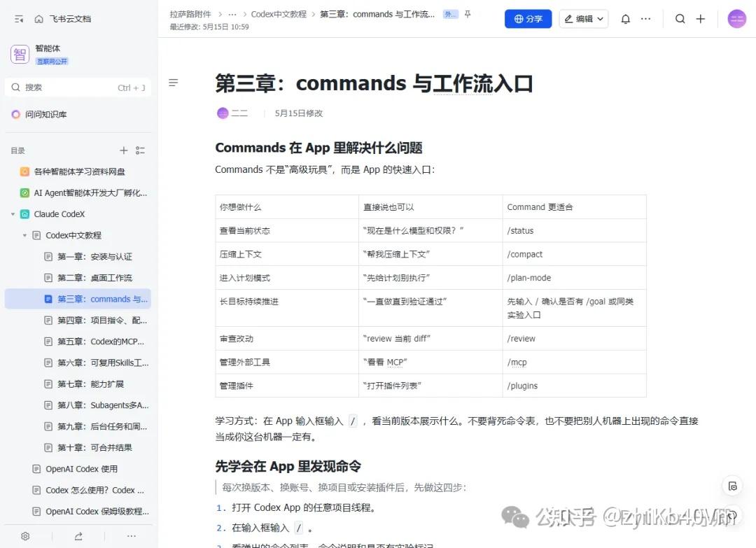Click the 互联网公开 tag
756x548 pixels.
pos(52,61)
